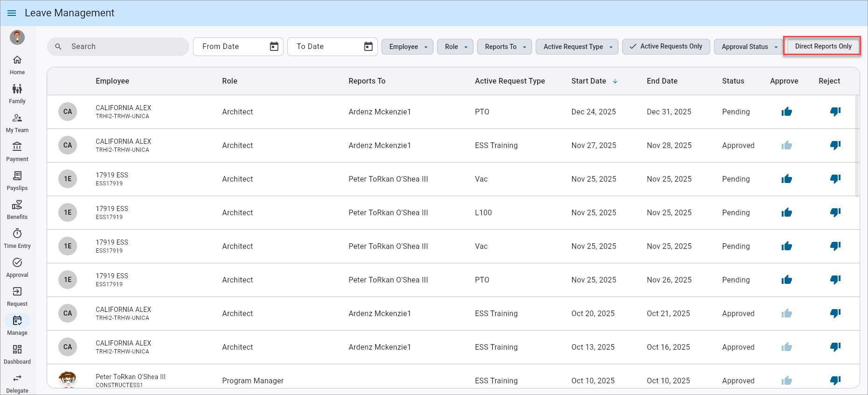Click the user profile avatar in sidebar
The height and width of the screenshot is (395, 868).
(17, 37)
